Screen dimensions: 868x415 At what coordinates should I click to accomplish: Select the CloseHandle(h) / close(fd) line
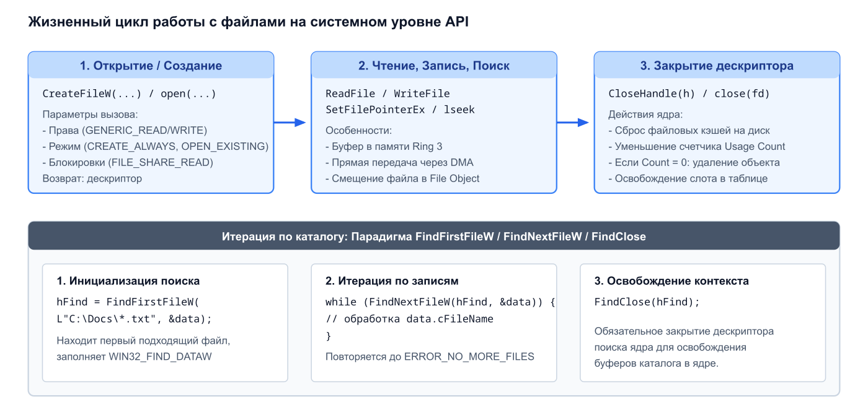pos(689,94)
